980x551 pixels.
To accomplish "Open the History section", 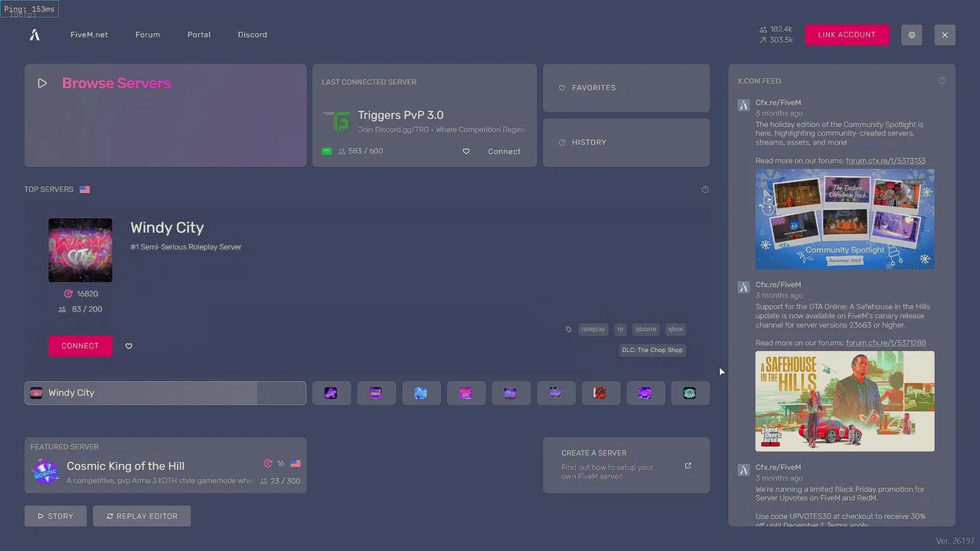I will click(626, 142).
